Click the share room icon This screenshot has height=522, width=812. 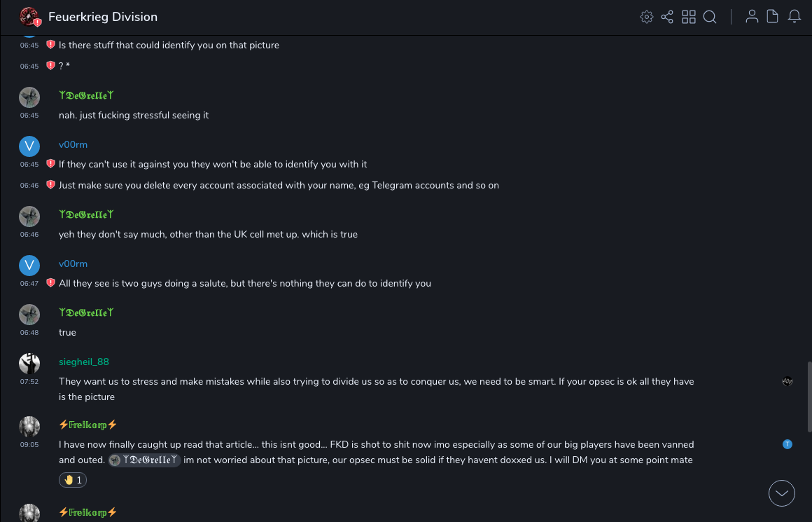tap(667, 17)
